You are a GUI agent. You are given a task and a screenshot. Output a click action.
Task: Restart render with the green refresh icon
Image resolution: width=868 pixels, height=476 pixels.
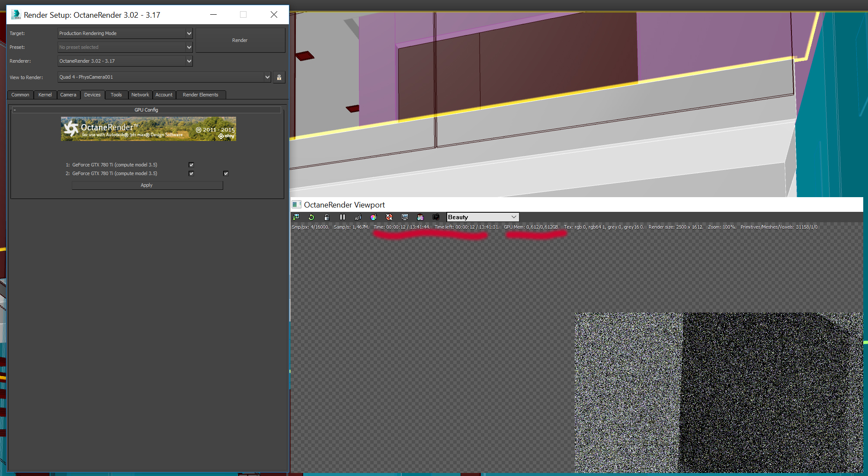(311, 217)
